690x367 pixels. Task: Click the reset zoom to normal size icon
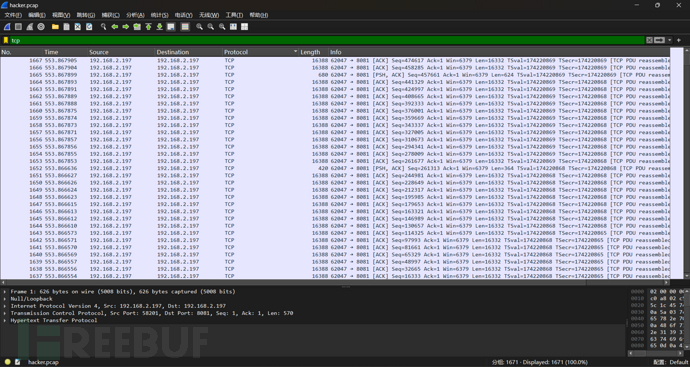222,27
